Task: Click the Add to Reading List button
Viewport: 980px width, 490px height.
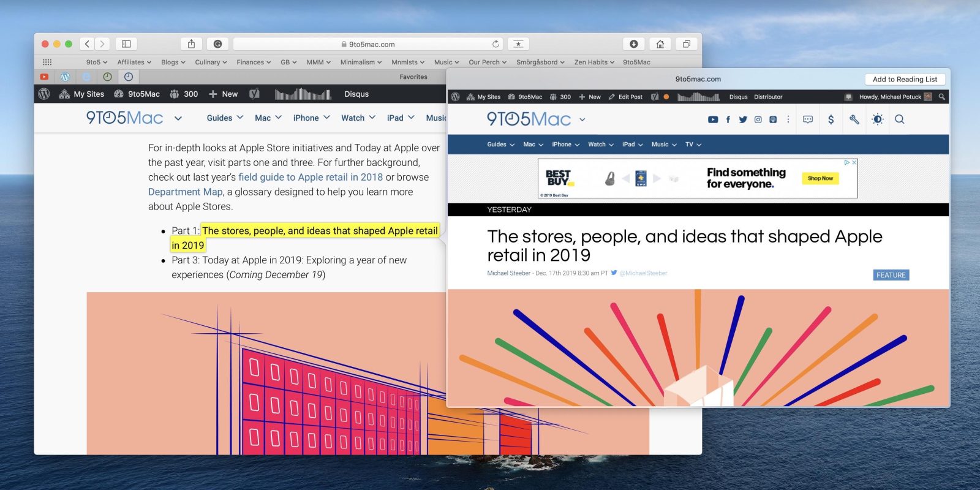Action: coord(905,79)
